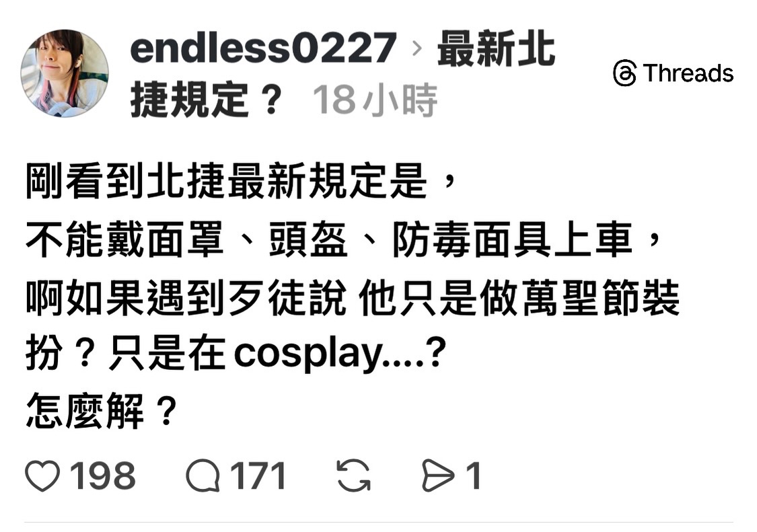Viewport: 757px width, 532px height.
Task: Click the chevron arrow after endless0227
Action: (x=417, y=48)
